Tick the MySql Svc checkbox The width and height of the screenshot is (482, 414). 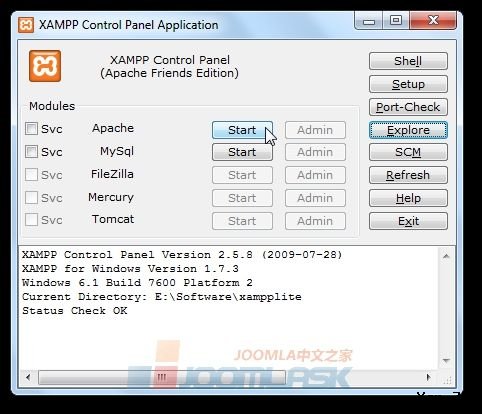click(31, 152)
